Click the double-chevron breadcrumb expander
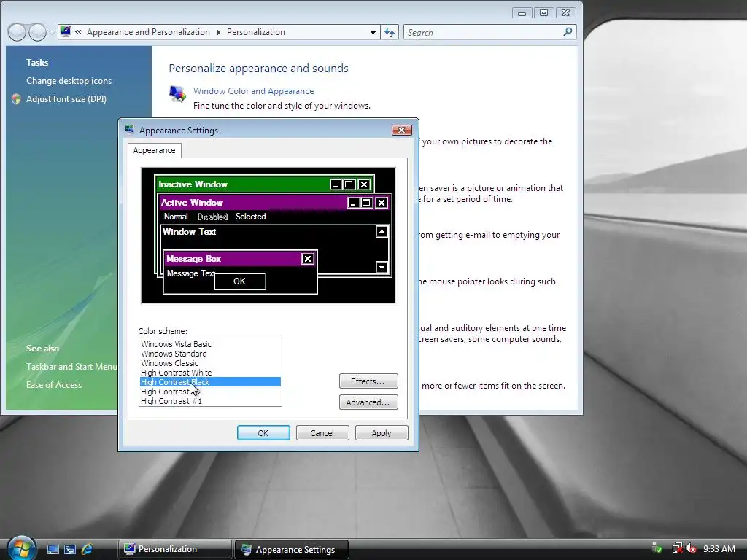This screenshot has width=747, height=560. pos(78,32)
